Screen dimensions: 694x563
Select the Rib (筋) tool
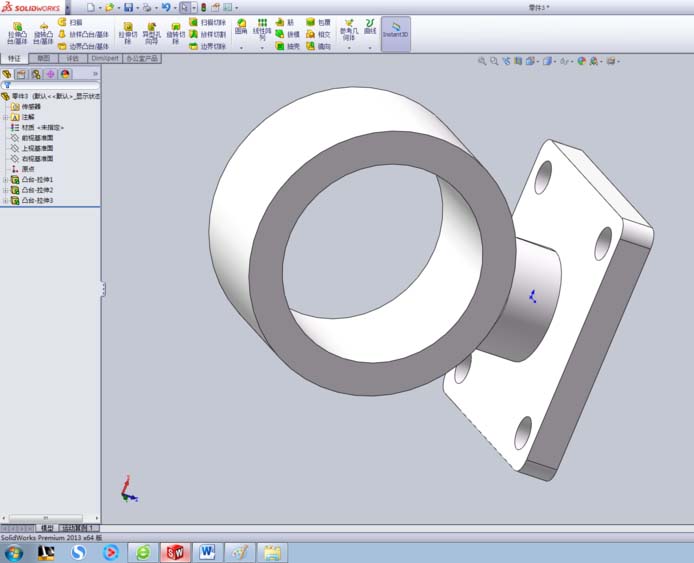pyautogui.click(x=285, y=22)
